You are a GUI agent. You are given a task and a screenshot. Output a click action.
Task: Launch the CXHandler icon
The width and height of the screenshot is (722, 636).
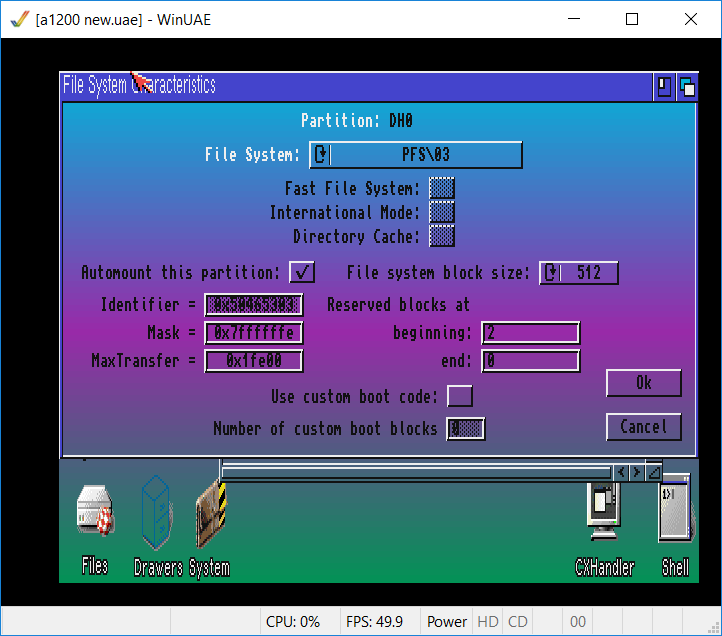tap(604, 511)
